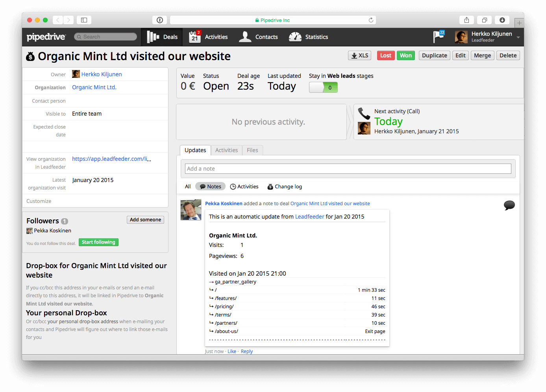Go back in Safari browser
Image resolution: width=546 pixels, height=392 pixels.
point(58,20)
